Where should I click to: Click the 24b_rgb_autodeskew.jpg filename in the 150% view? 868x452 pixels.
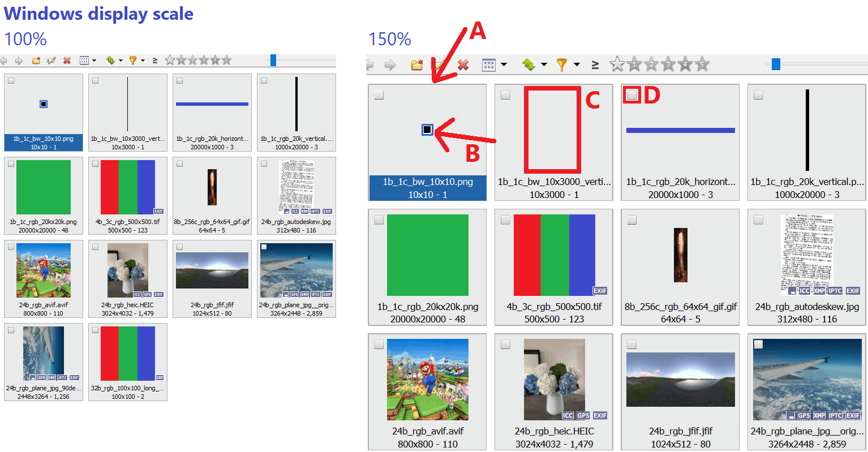click(x=807, y=307)
